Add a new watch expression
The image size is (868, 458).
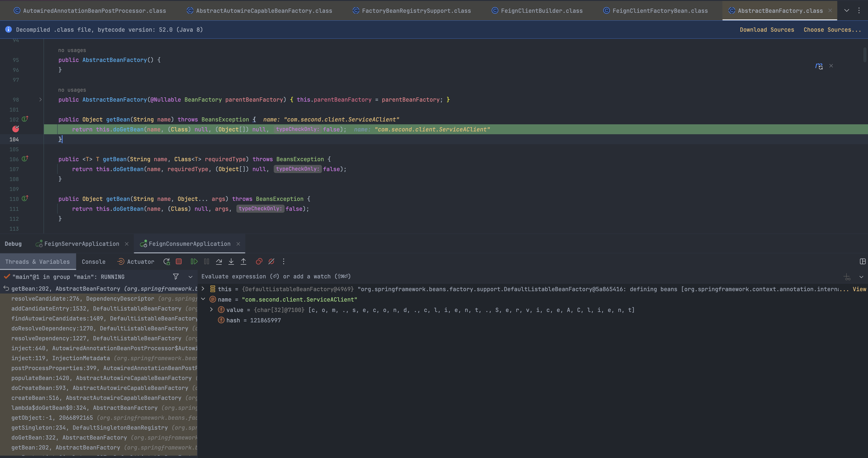point(847,277)
